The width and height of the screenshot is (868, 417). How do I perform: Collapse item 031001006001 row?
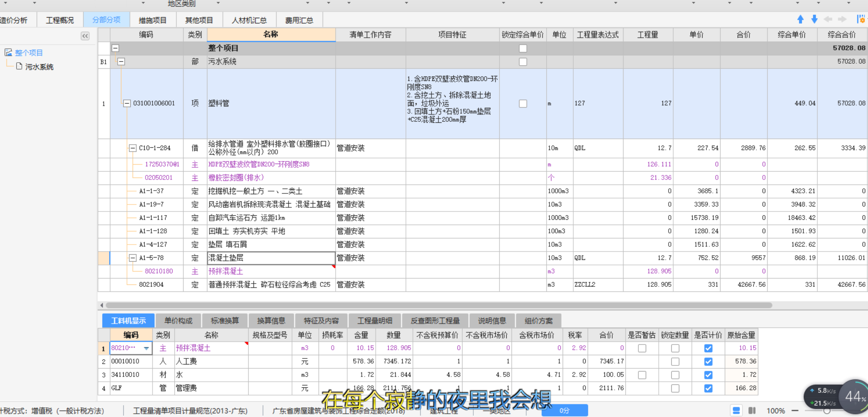point(126,103)
